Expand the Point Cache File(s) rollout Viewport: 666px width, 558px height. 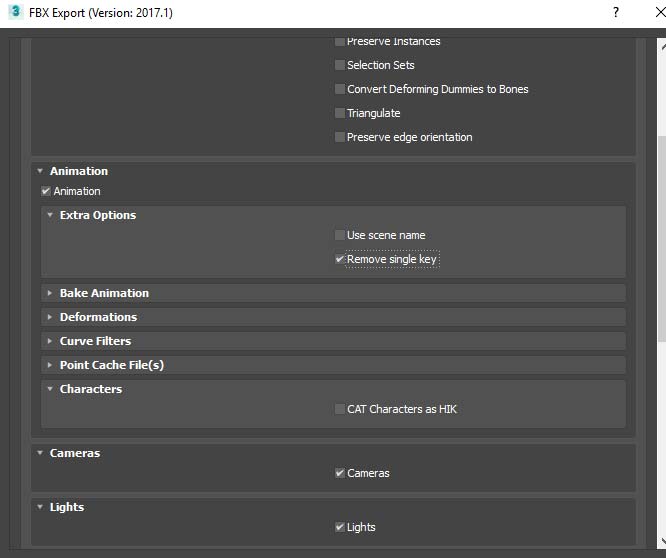[50, 365]
